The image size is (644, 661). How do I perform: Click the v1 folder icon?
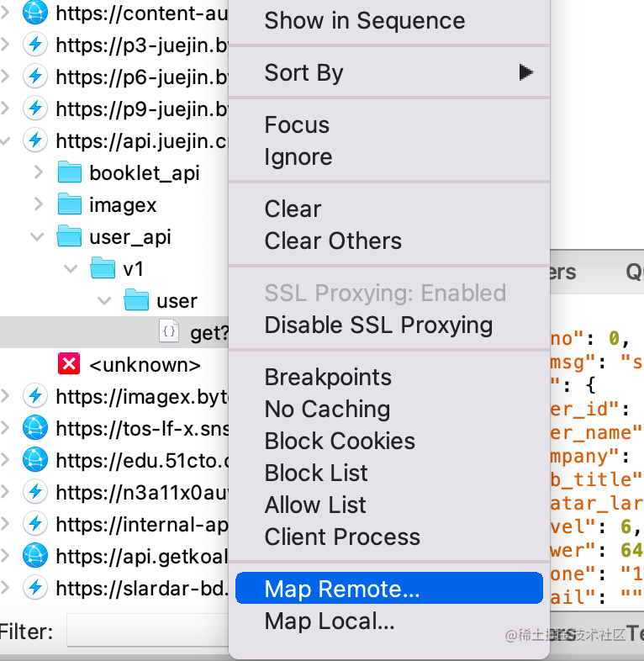[103, 268]
